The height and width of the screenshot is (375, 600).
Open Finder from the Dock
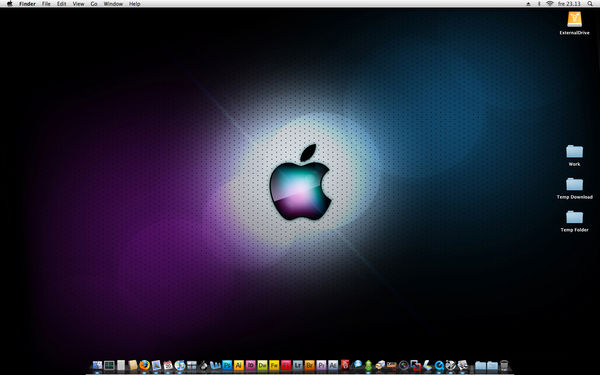[97, 365]
